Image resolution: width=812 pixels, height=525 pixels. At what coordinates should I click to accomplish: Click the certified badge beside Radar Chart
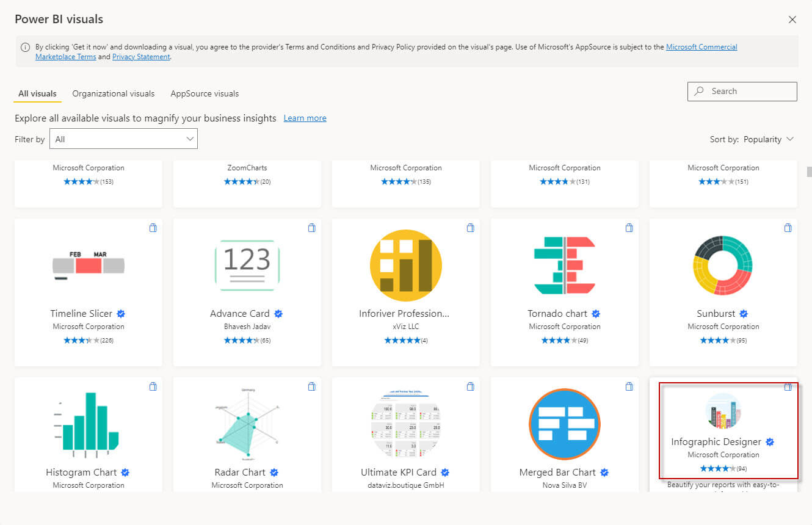click(274, 472)
